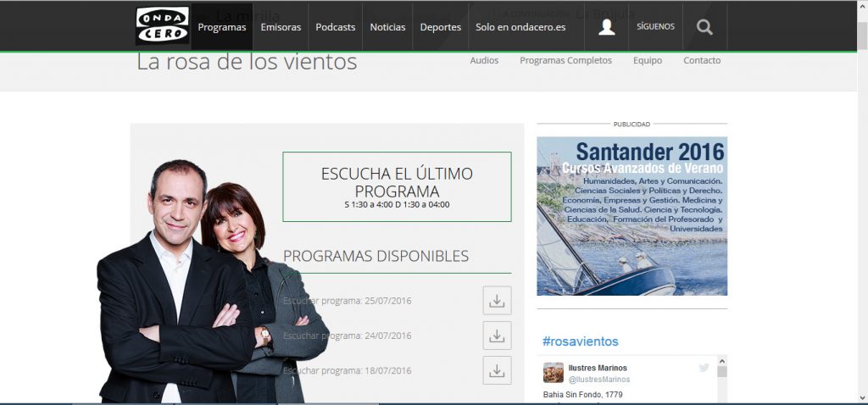The width and height of the screenshot is (868, 405).
Task: Open the Emisoras menu
Action: tap(281, 26)
